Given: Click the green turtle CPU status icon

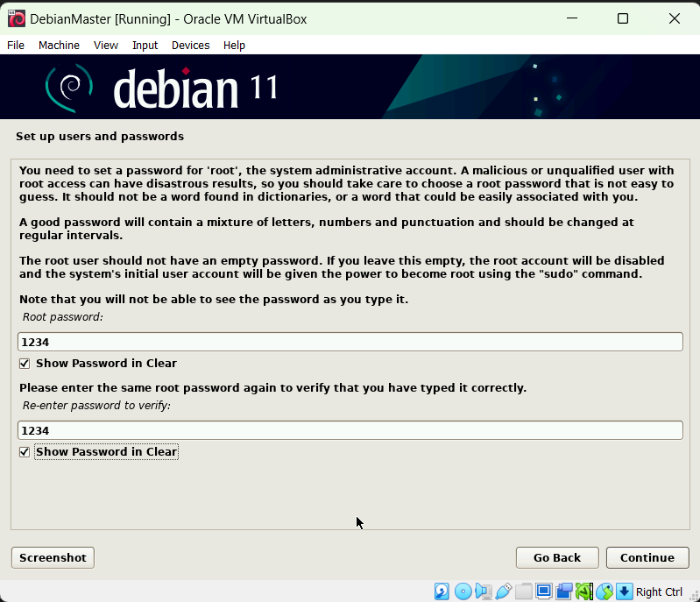Looking at the screenshot, I should point(584,591).
